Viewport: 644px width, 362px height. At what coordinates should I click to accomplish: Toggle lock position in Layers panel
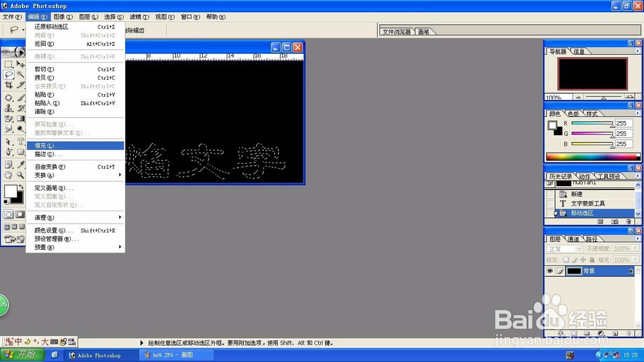[x=583, y=260]
